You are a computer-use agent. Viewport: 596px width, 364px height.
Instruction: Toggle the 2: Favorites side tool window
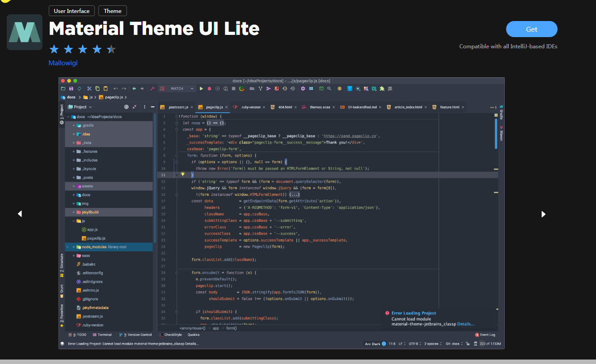pos(62,316)
